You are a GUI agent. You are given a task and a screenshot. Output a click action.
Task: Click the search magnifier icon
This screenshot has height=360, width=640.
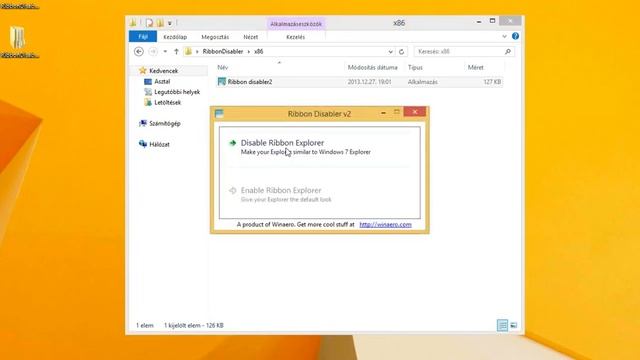508,51
